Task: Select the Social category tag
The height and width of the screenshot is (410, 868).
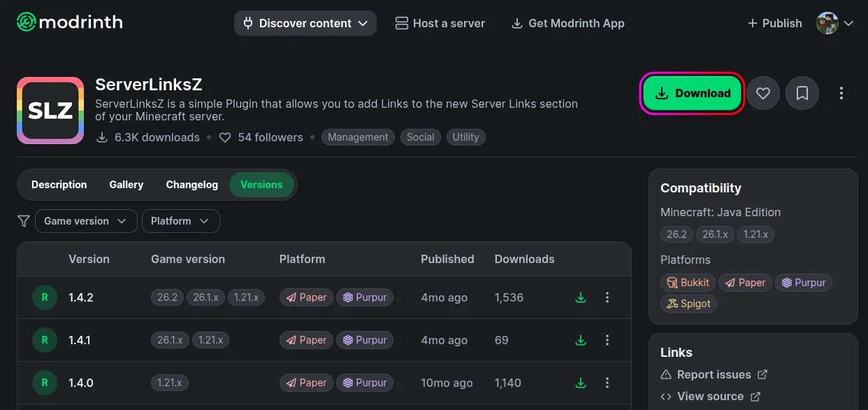Action: pos(421,137)
